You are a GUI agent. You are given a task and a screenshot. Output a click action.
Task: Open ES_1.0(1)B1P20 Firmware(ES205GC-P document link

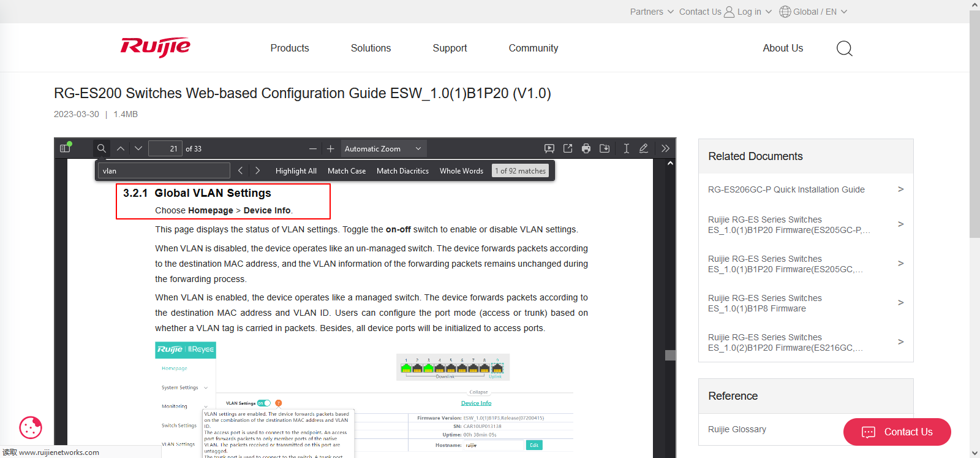pyautogui.click(x=789, y=224)
